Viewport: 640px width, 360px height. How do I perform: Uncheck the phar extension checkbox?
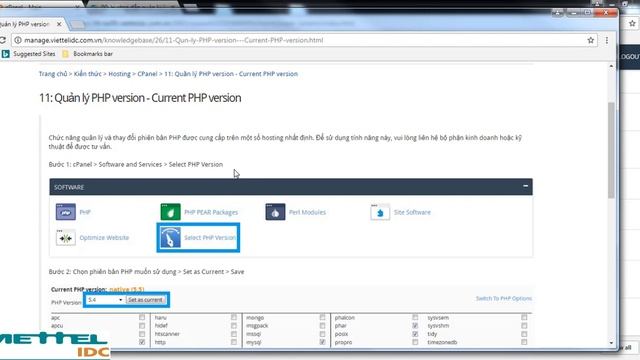[x=415, y=326]
